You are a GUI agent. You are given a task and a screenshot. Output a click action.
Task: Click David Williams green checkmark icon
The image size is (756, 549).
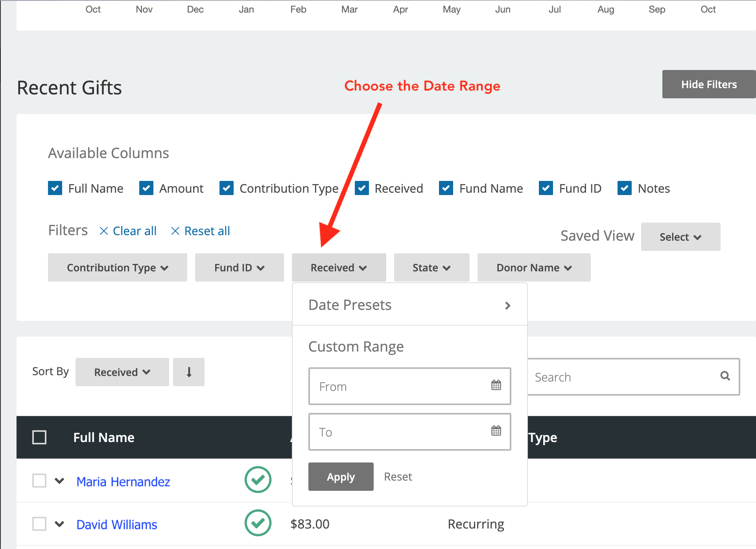click(x=258, y=523)
